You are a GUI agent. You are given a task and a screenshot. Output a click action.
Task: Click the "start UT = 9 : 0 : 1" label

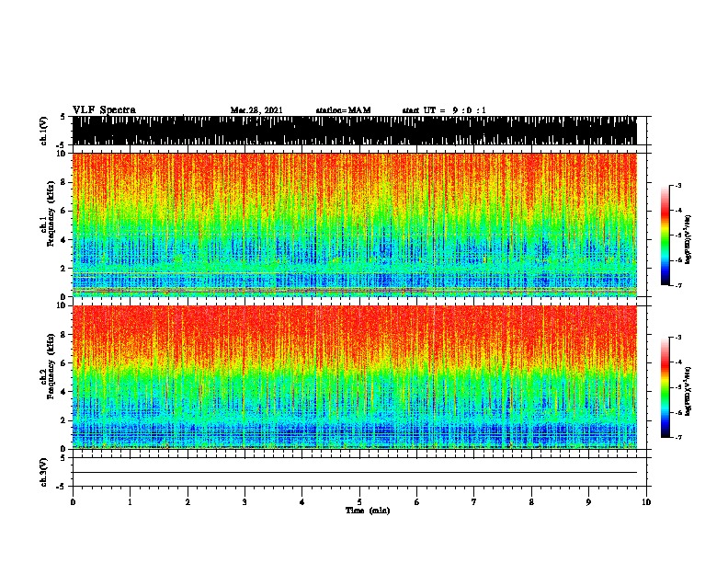(444, 110)
